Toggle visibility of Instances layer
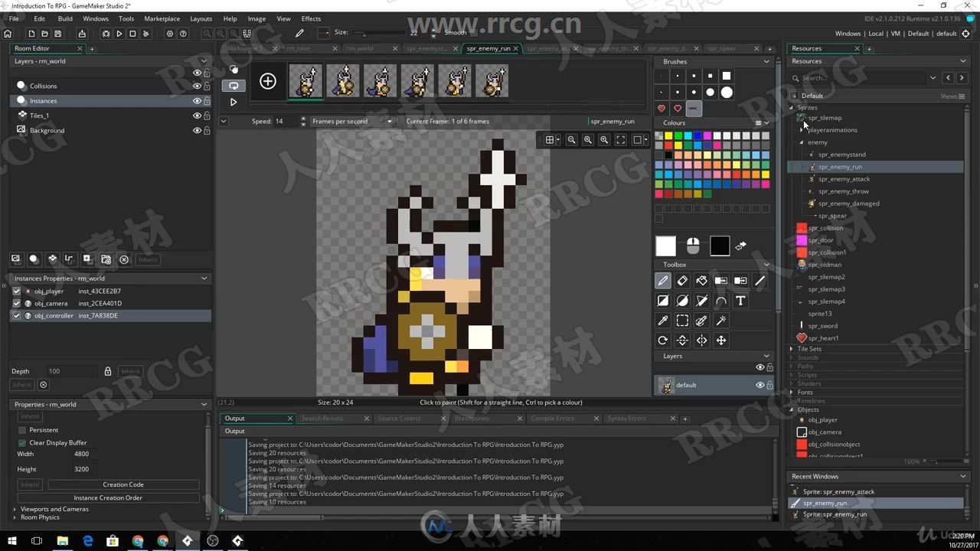The image size is (980, 551). (198, 101)
